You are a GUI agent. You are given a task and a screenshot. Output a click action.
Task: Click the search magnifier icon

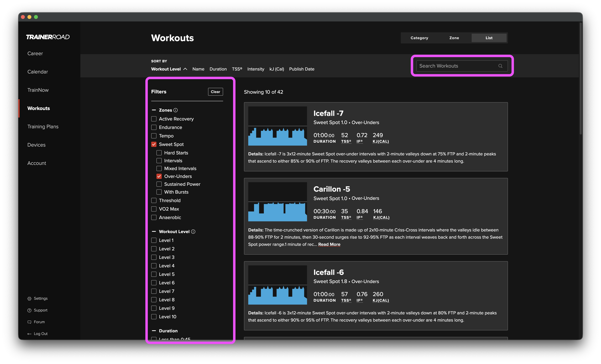(500, 66)
